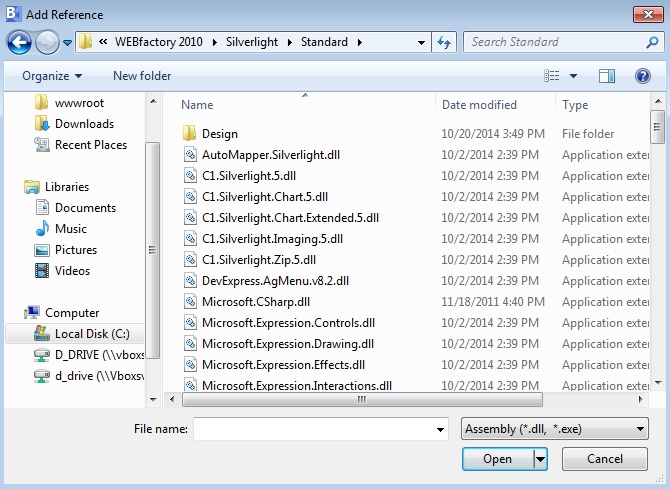The height and width of the screenshot is (489, 670).
Task: Open the Open button's split dropdown arrow
Action: (x=541, y=459)
